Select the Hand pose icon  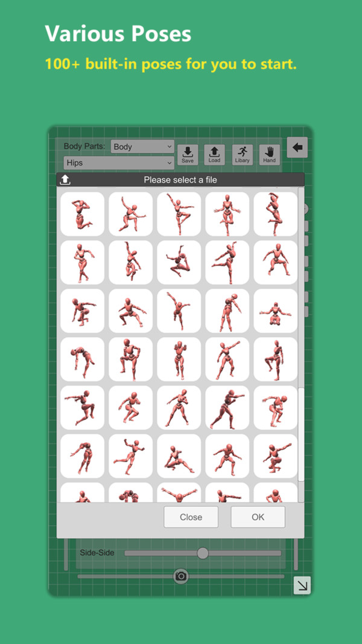click(x=269, y=155)
